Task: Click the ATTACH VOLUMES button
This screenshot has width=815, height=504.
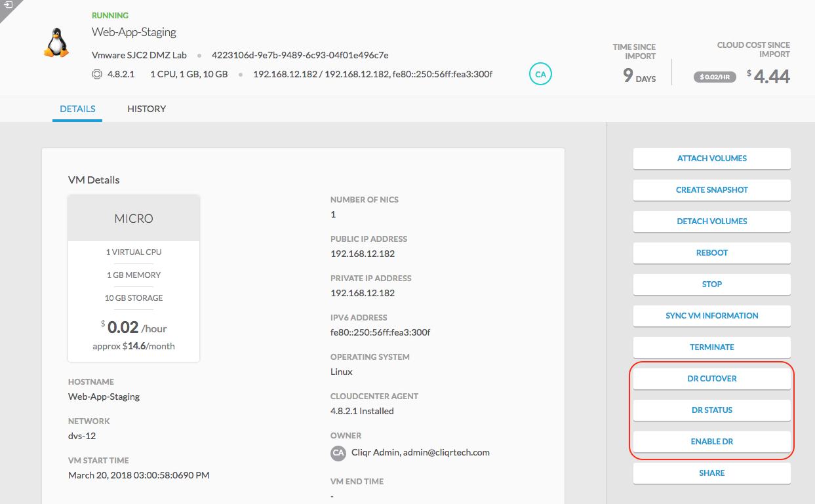Action: click(x=712, y=159)
